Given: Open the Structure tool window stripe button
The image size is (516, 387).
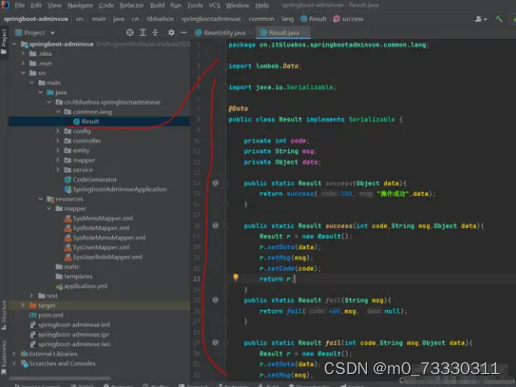Looking at the screenshot, I should (4, 315).
